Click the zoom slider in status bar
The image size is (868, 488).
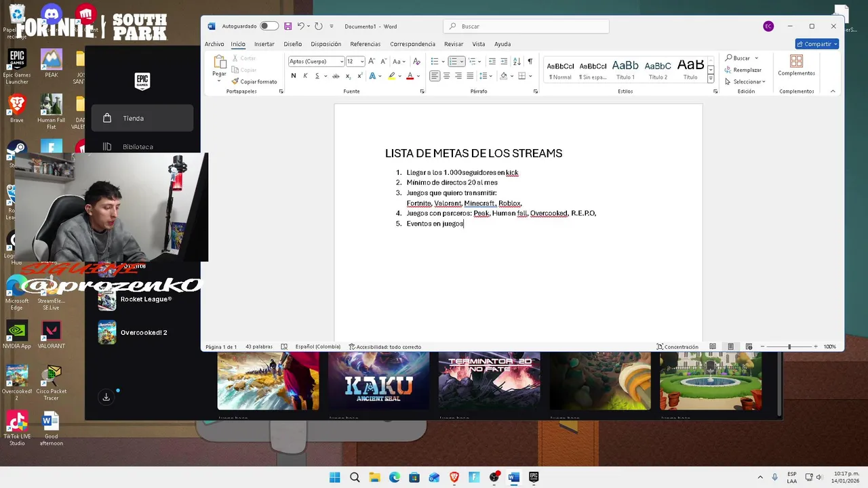point(789,346)
